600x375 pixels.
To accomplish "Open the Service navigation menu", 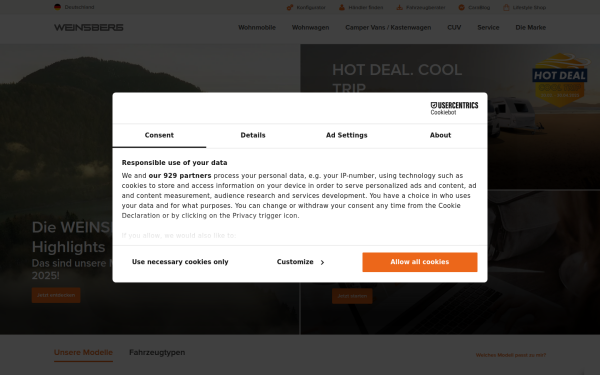I will (x=488, y=28).
